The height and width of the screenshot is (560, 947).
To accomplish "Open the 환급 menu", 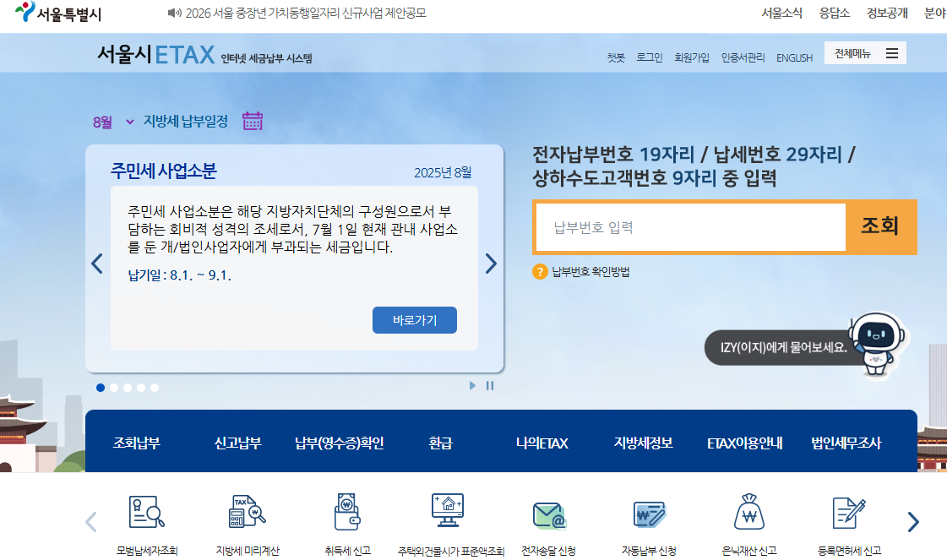I will pos(440,443).
